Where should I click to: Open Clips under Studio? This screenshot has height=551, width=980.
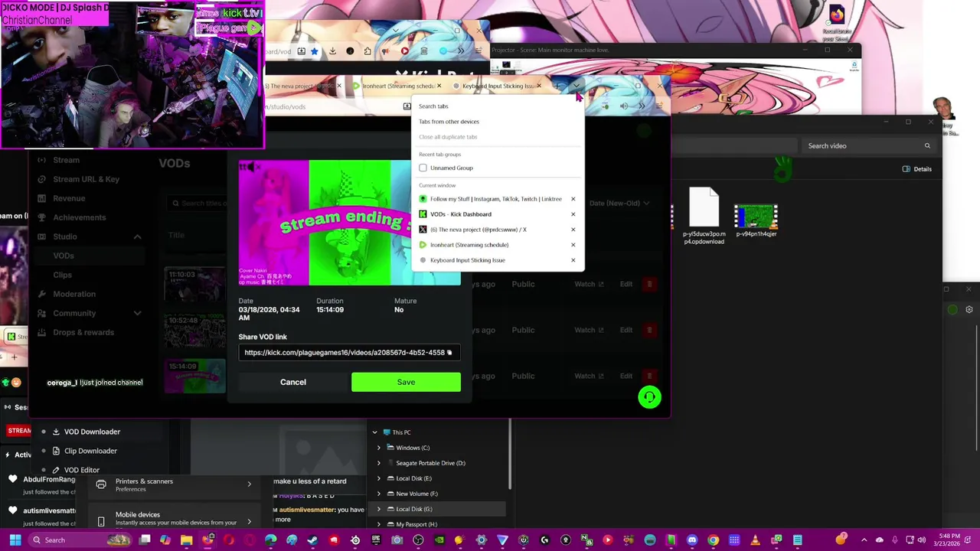tap(62, 275)
